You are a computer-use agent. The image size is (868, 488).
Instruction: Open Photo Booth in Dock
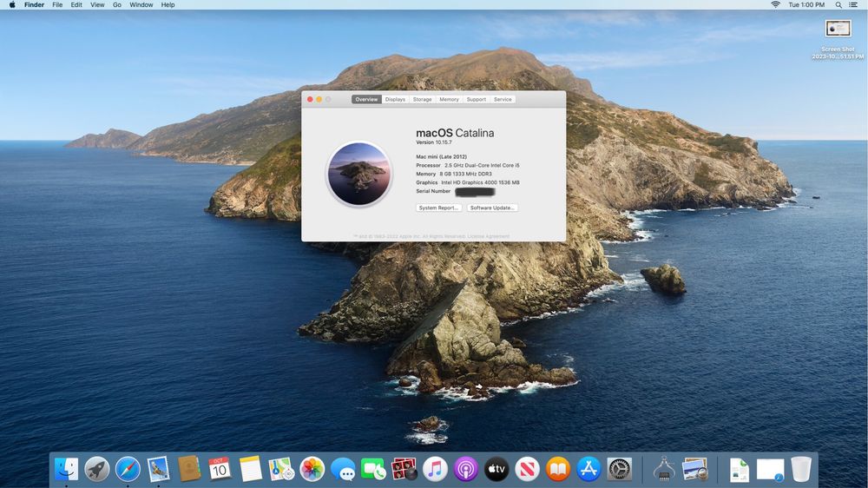(x=404, y=469)
